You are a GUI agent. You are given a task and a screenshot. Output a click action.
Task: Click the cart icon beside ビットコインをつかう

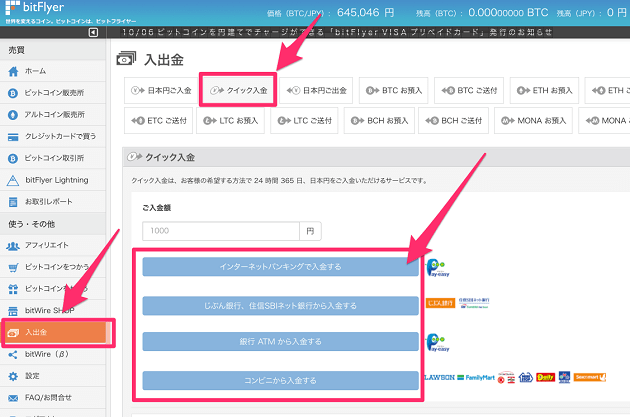[13, 268]
